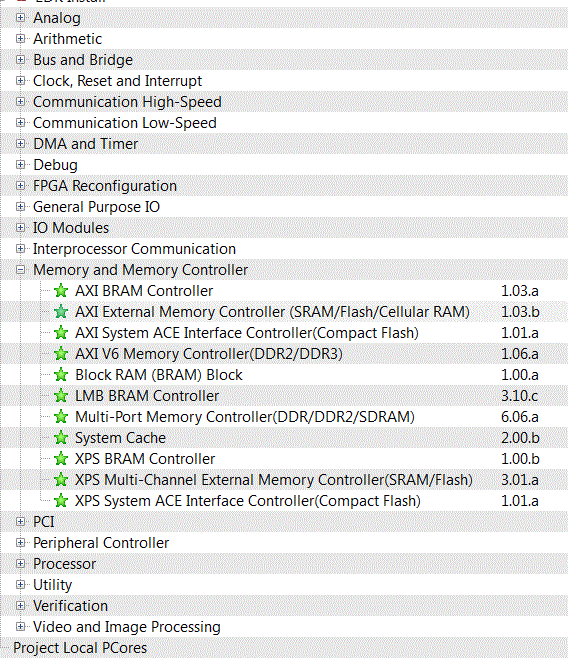Click the star icon beside XPS BRAM Controller
This screenshot has height=665, width=568.
click(x=61, y=459)
